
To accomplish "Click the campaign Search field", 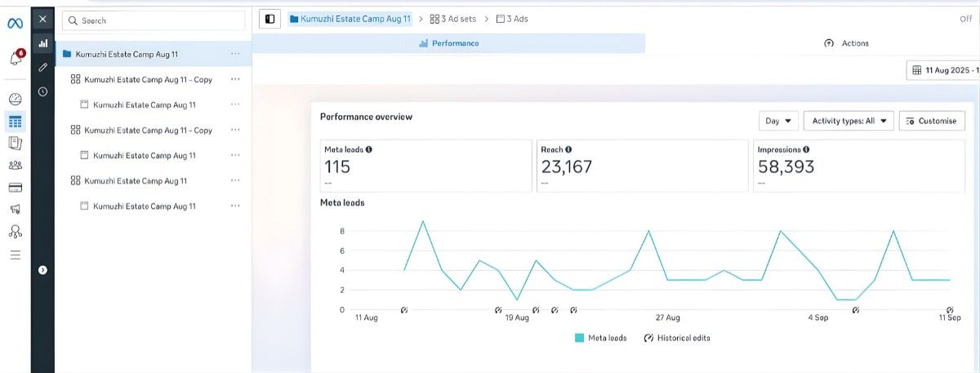I will [154, 20].
